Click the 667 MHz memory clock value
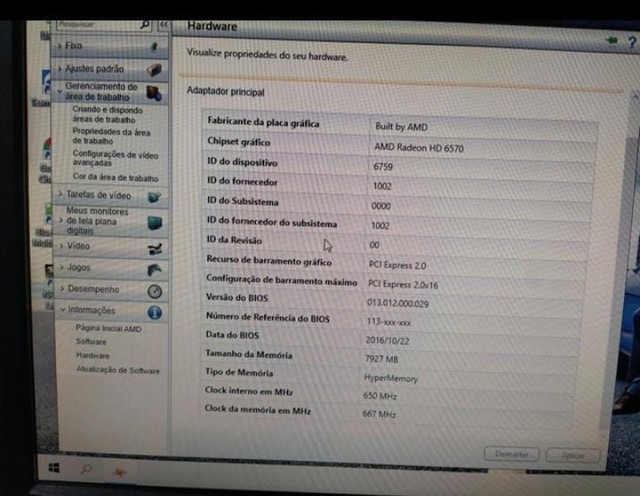 [x=379, y=414]
